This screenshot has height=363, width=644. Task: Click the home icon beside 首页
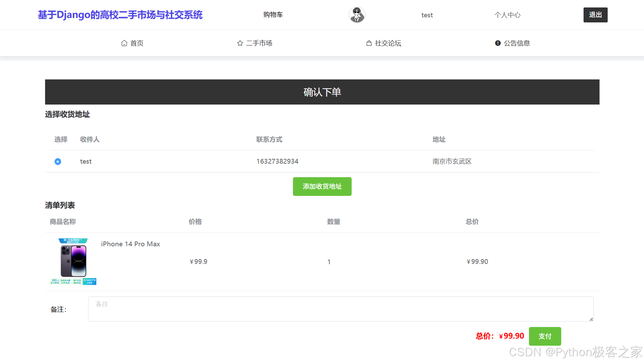click(124, 43)
